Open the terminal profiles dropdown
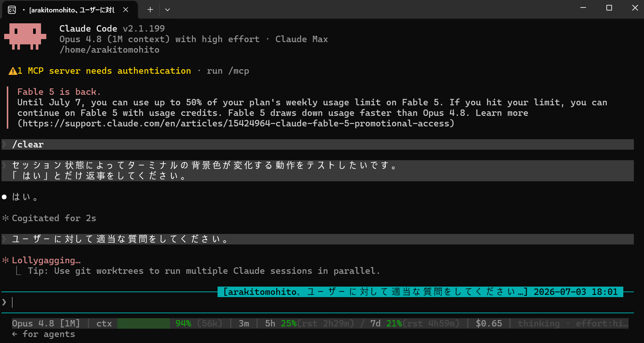 coord(167,10)
